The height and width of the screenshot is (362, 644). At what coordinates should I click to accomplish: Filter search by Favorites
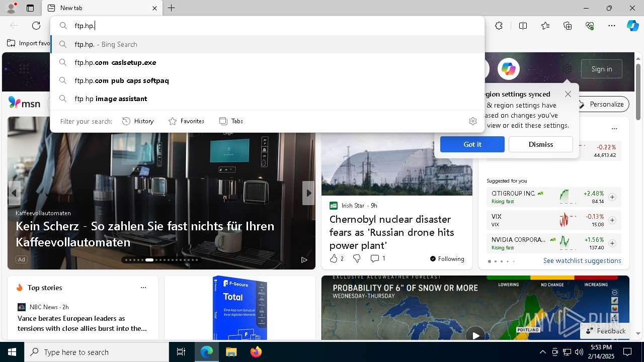pos(186,121)
